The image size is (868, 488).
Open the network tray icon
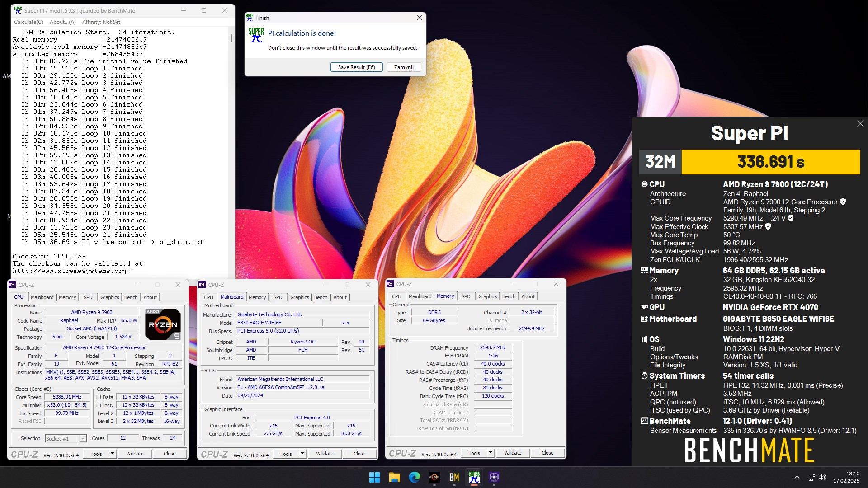tap(811, 477)
